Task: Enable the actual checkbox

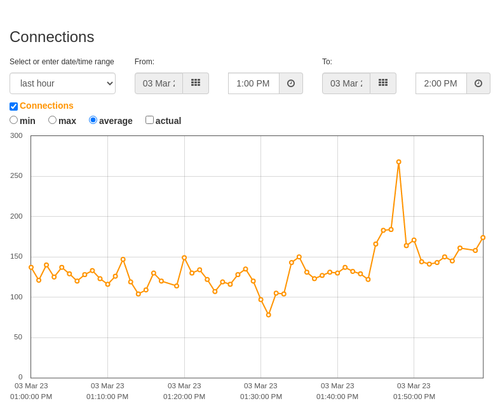Action: [x=150, y=120]
